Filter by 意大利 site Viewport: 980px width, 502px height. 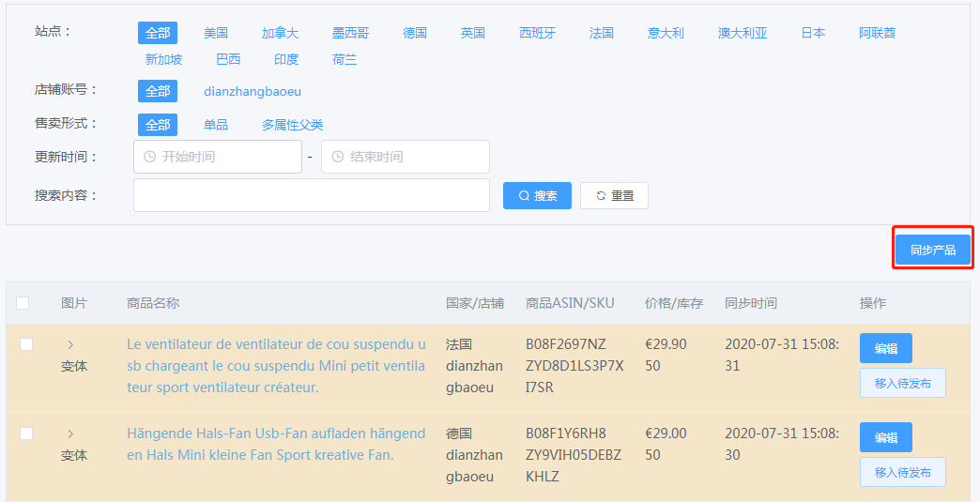666,33
